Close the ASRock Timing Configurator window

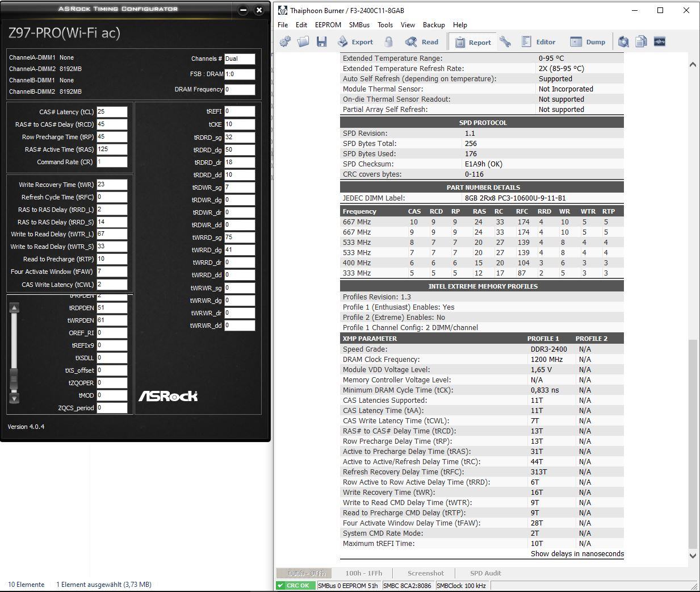point(259,10)
